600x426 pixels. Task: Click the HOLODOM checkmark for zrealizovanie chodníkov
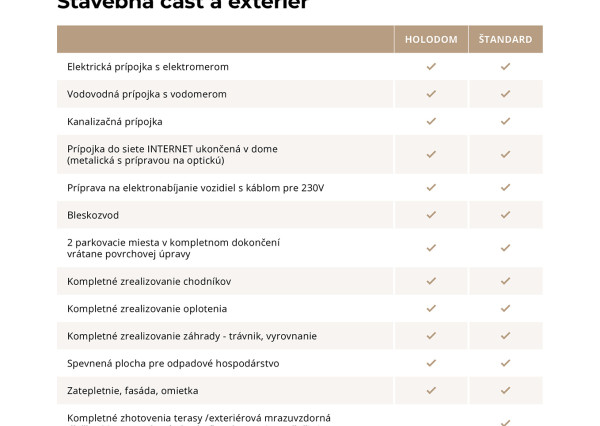[x=431, y=281]
